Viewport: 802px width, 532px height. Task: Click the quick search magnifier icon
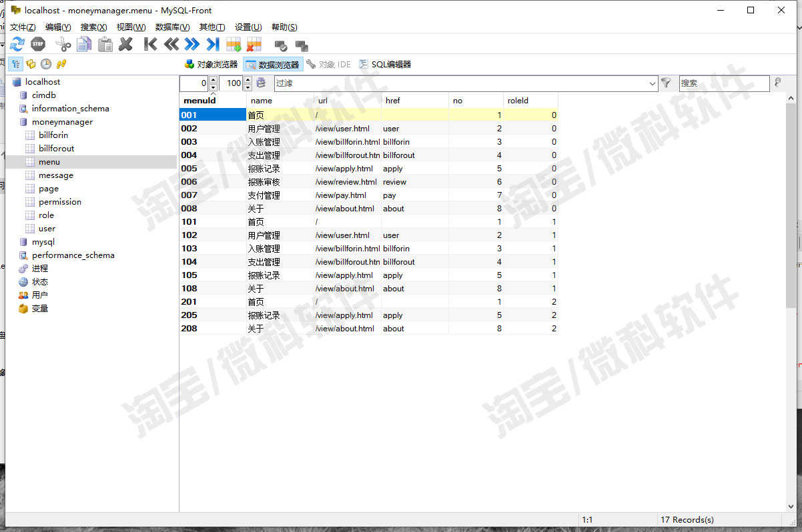[x=777, y=83]
